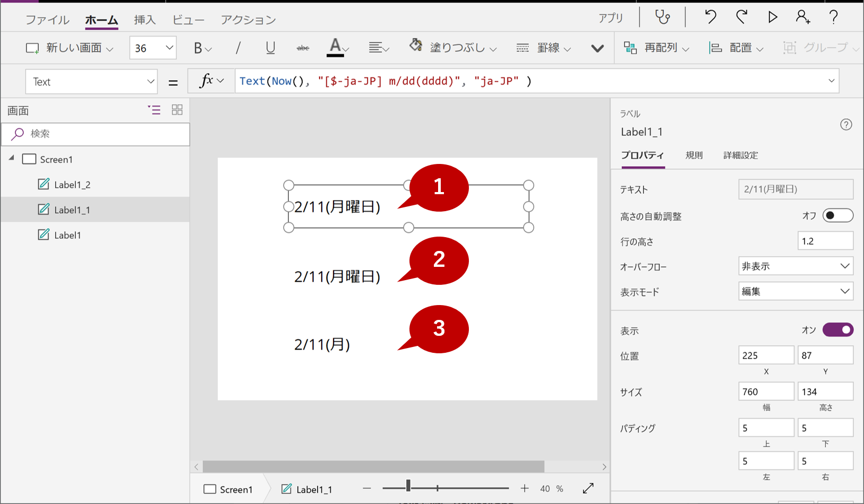Click the Redo icon

tap(741, 17)
